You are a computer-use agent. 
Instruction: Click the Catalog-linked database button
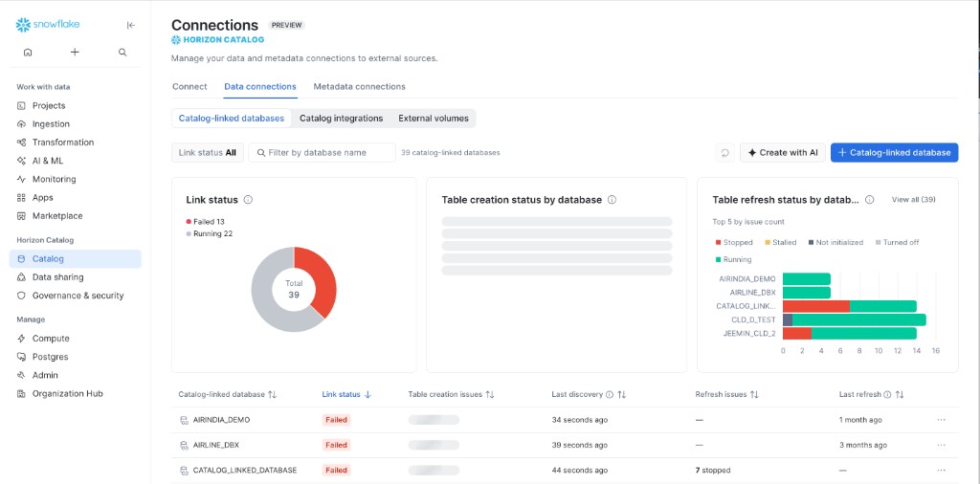point(895,152)
